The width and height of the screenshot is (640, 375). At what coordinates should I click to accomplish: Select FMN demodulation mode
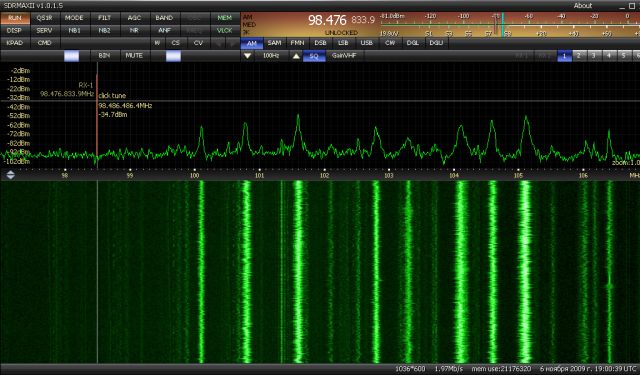coord(298,43)
